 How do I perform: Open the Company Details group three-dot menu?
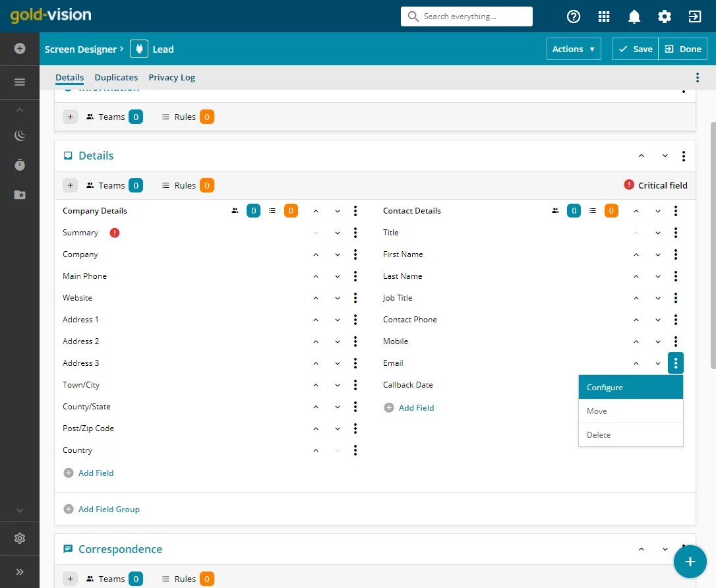coord(355,211)
